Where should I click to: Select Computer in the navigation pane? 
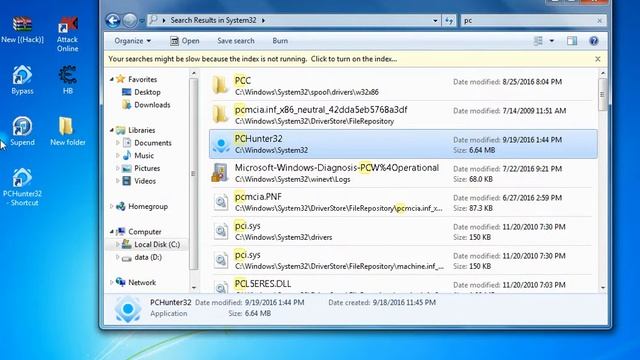pyautogui.click(x=145, y=232)
